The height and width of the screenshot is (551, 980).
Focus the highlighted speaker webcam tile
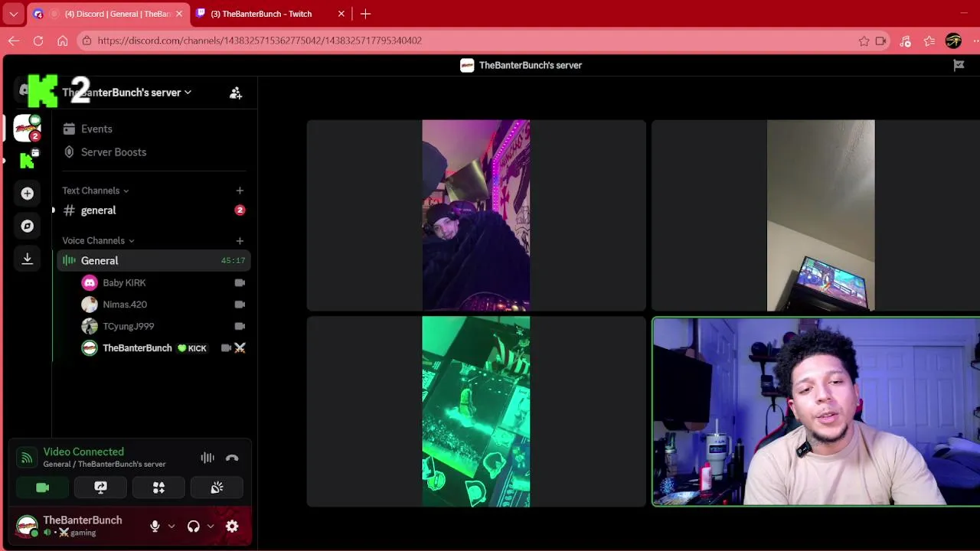(817, 412)
